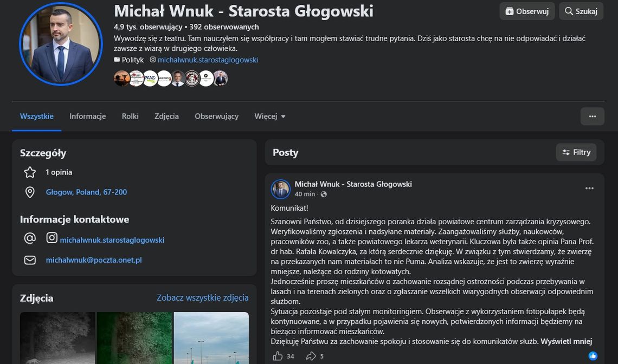Image resolution: width=618 pixels, height=364 pixels.
Task: Click the blue like reaction badge
Action: [x=593, y=356]
